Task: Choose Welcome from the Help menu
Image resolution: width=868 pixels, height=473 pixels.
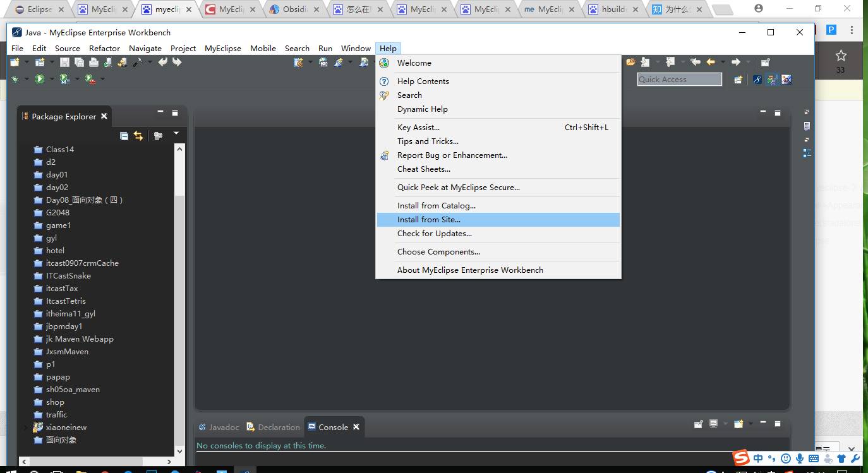Action: (x=498, y=63)
